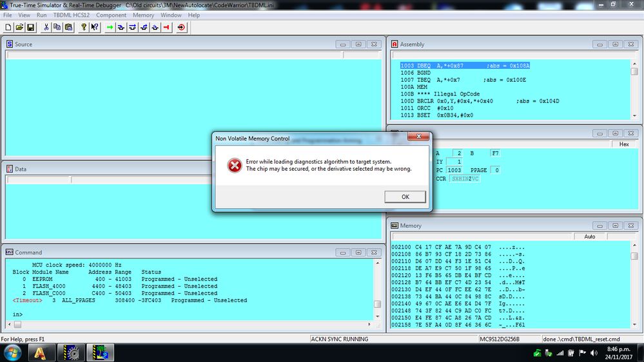This screenshot has height=362, width=644.
Task: Open the taskbar app with letter A
Action: point(40,353)
